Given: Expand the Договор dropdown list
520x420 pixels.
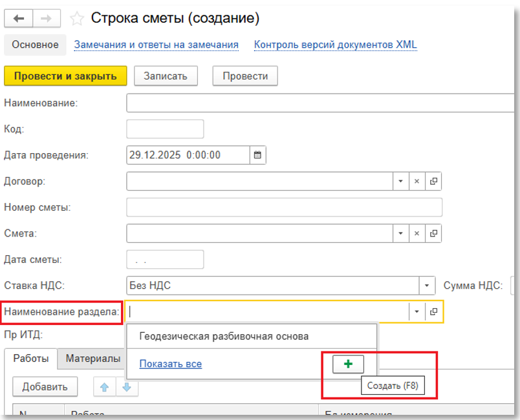Looking at the screenshot, I should tap(401, 182).
